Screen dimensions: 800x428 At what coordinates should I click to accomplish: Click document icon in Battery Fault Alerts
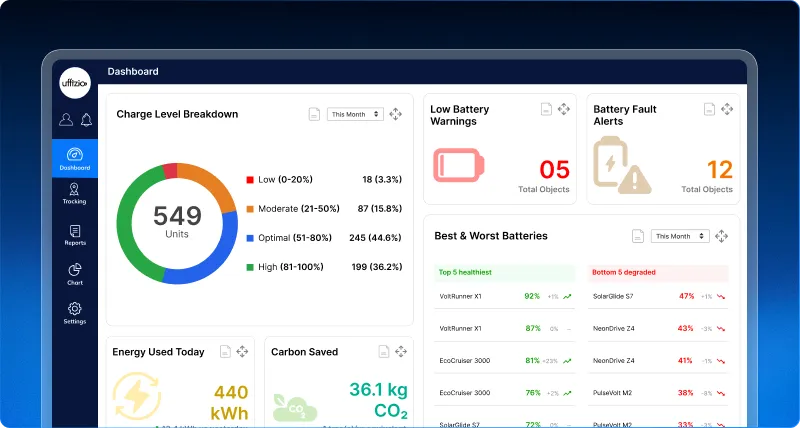pyautogui.click(x=710, y=109)
